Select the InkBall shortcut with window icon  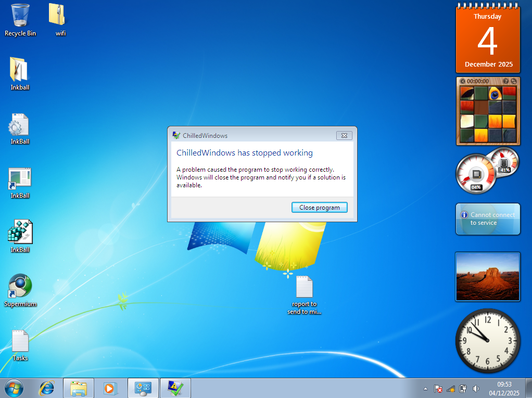pos(20,183)
